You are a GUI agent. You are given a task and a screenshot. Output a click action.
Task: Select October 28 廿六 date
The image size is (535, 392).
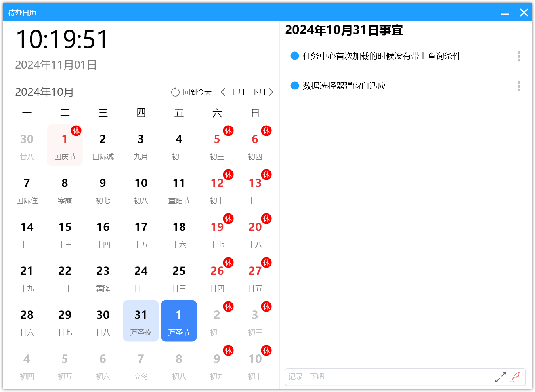click(27, 321)
